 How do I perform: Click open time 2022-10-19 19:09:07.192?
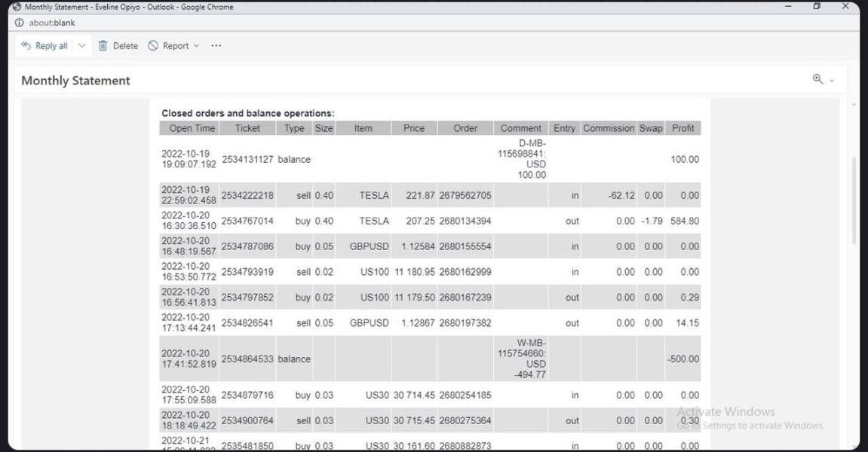[x=189, y=160]
